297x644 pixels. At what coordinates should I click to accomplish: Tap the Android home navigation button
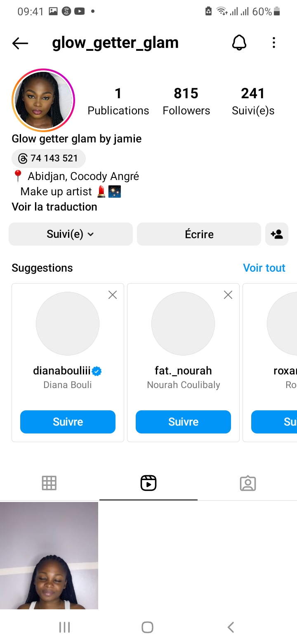click(148, 627)
